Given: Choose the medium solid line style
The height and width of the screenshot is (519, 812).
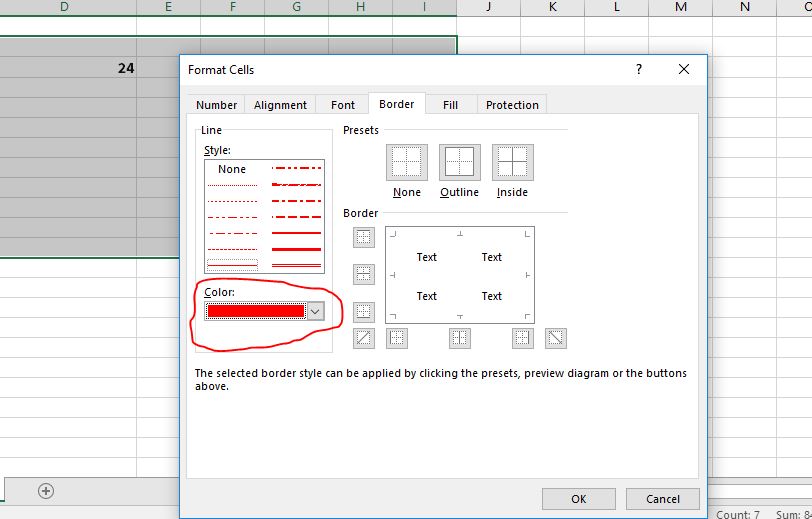Looking at the screenshot, I should point(297,233).
